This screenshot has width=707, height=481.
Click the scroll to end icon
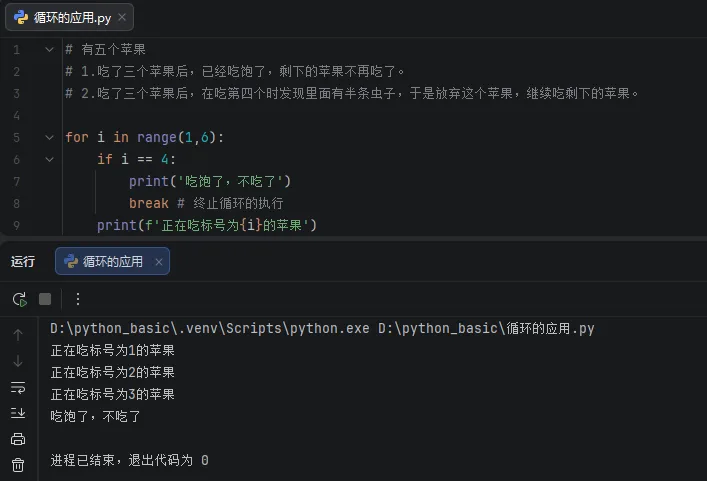coord(18,413)
